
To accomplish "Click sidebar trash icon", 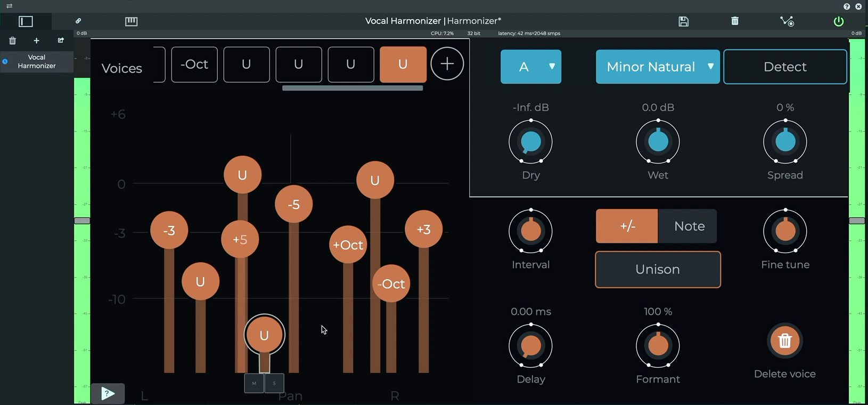I will pos(13,40).
